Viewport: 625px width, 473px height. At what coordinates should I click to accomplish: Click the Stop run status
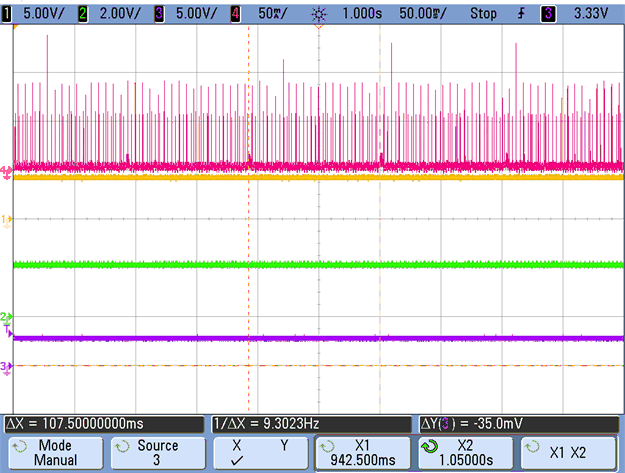click(x=483, y=14)
